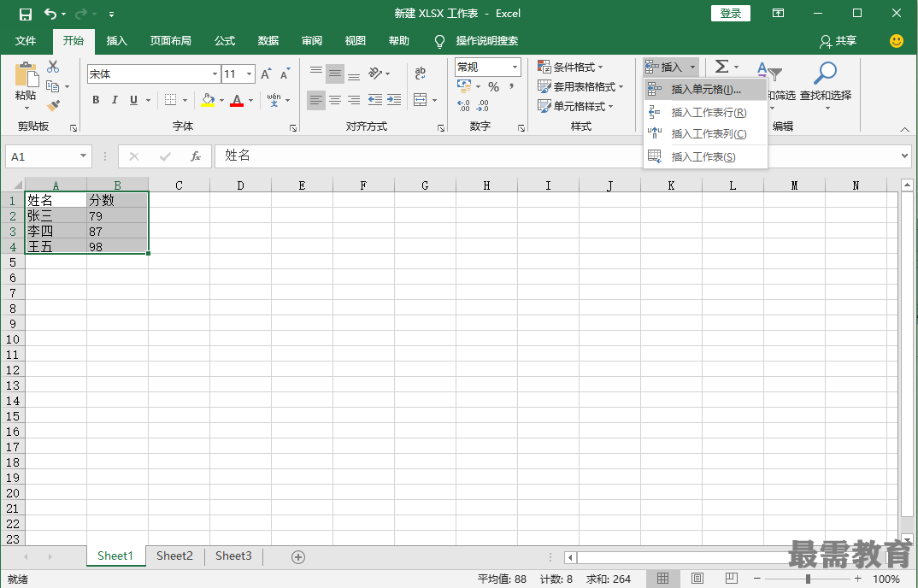Switch to the 公式 ribbon tab
This screenshot has height=588, width=918.
[224, 41]
